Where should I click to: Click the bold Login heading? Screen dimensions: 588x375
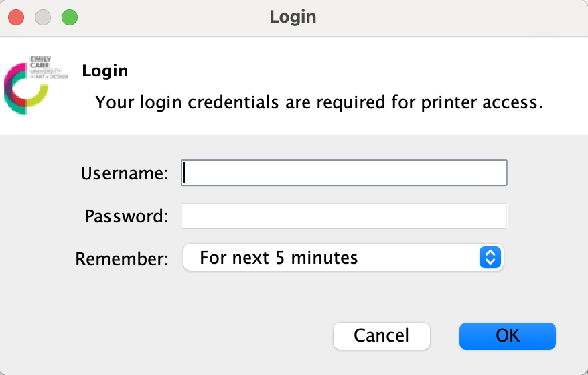[x=105, y=71]
